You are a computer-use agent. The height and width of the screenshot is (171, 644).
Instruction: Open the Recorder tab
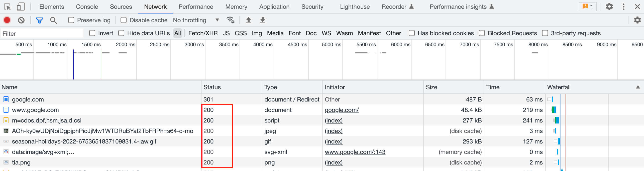tap(397, 7)
